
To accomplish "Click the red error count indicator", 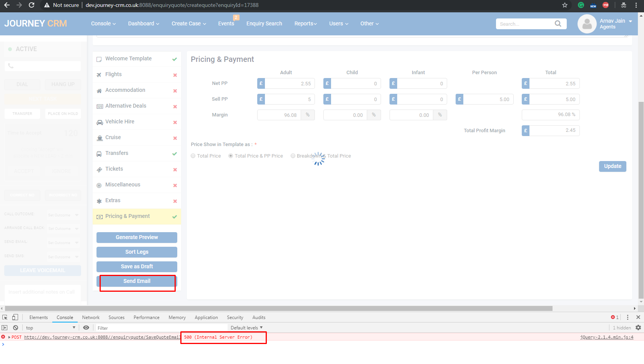I will (x=615, y=317).
